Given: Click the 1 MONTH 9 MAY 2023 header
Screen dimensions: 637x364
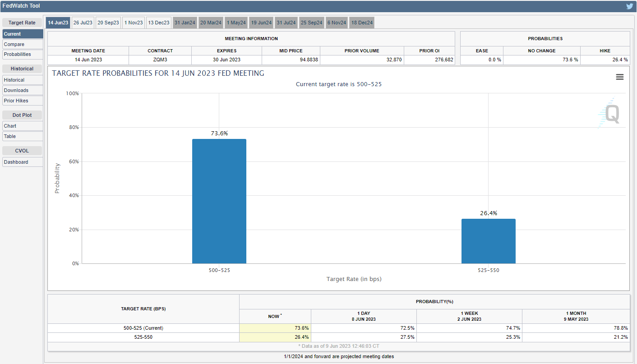Looking at the screenshot, I should tap(576, 316).
